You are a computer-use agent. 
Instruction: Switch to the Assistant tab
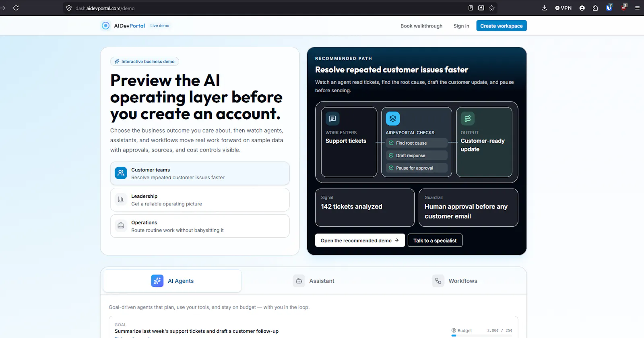314,281
